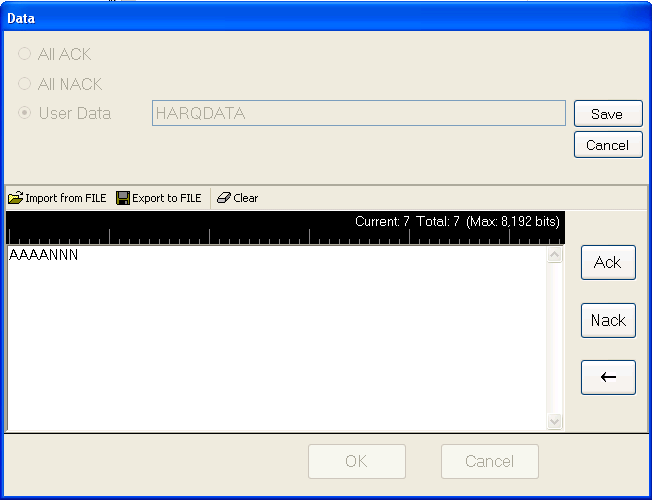
Task: Select the All ACK radio button
Action: click(25, 54)
